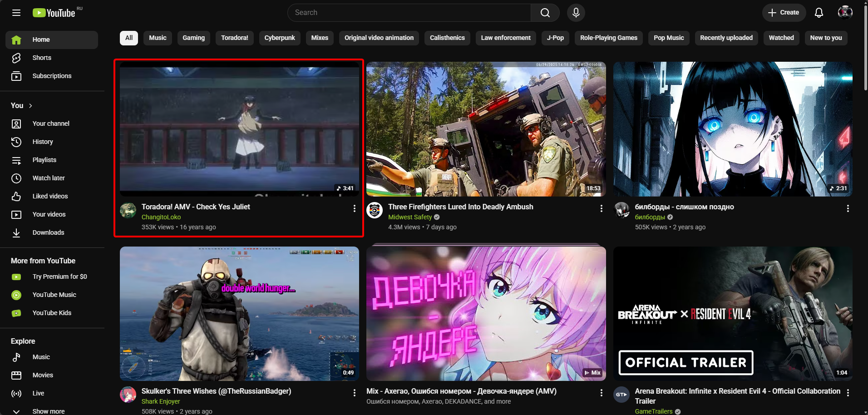This screenshot has height=415, width=868.
Task: Open YouTube Music link
Action: tap(52, 295)
